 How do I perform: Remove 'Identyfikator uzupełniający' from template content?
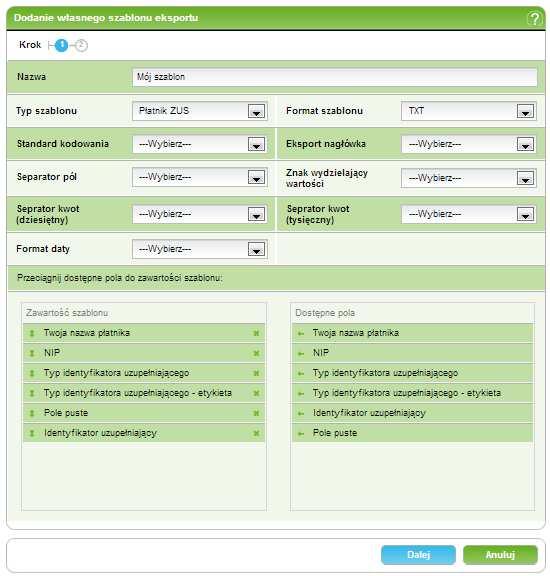(256, 433)
